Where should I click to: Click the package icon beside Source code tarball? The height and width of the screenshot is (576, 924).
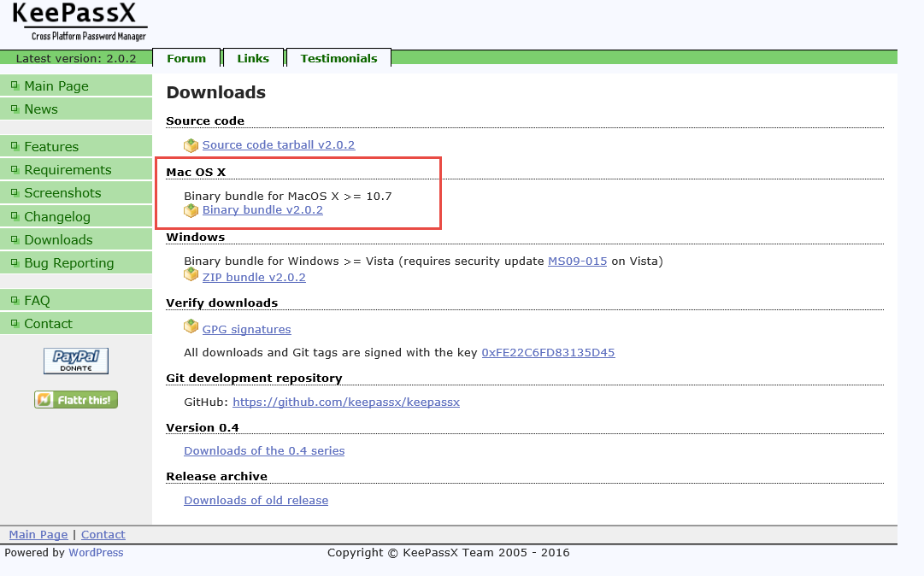coord(191,145)
